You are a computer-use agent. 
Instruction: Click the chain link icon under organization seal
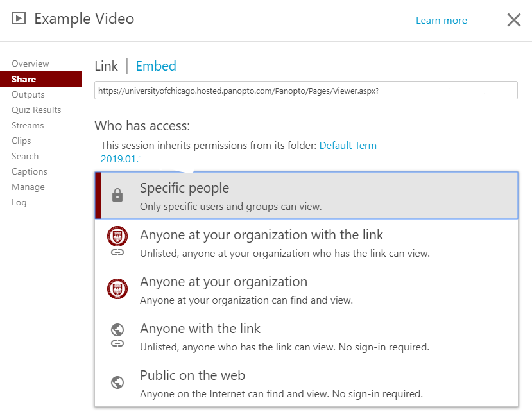pos(117,252)
